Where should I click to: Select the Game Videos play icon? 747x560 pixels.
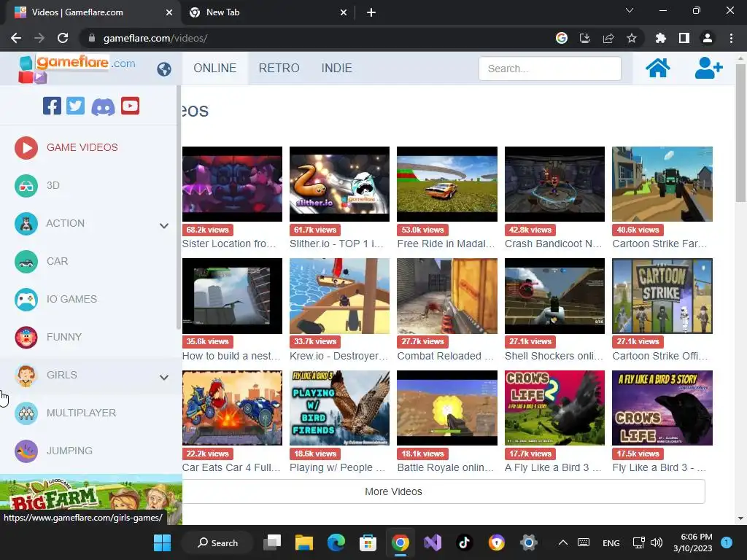point(26,147)
